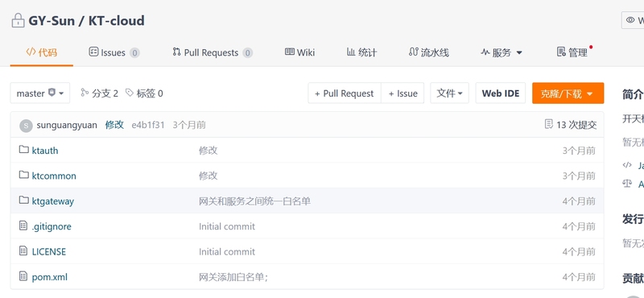Open the 修改 commit message for ktauth
Viewport: 644px width, 298px height.
208,151
